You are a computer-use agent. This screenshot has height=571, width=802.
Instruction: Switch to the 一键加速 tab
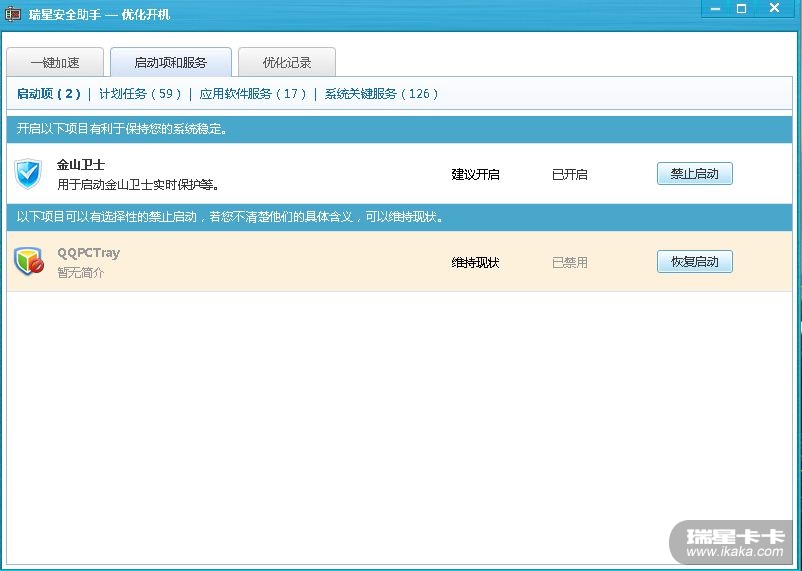55,62
